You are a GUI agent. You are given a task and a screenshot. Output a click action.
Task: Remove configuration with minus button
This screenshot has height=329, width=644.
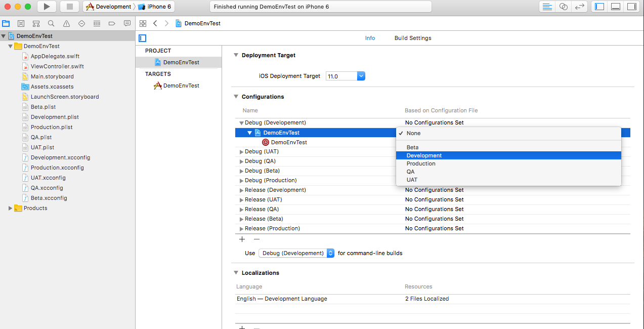pos(256,239)
